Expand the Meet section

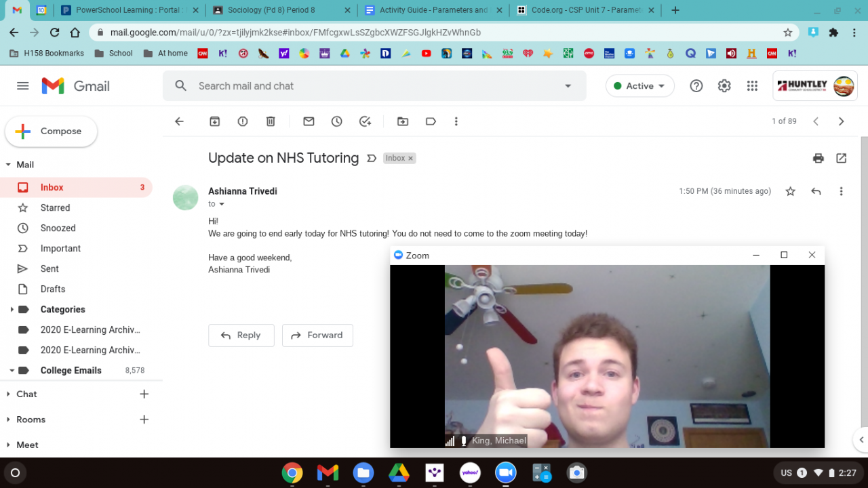pyautogui.click(x=8, y=445)
